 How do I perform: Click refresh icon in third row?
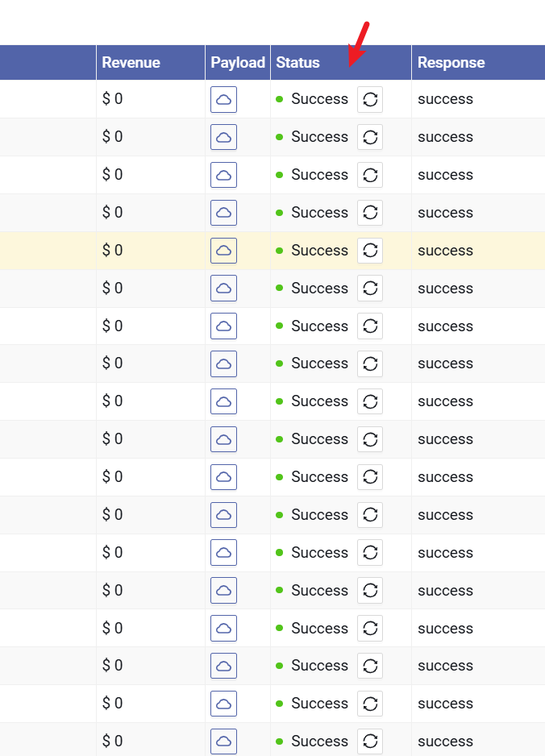click(370, 175)
